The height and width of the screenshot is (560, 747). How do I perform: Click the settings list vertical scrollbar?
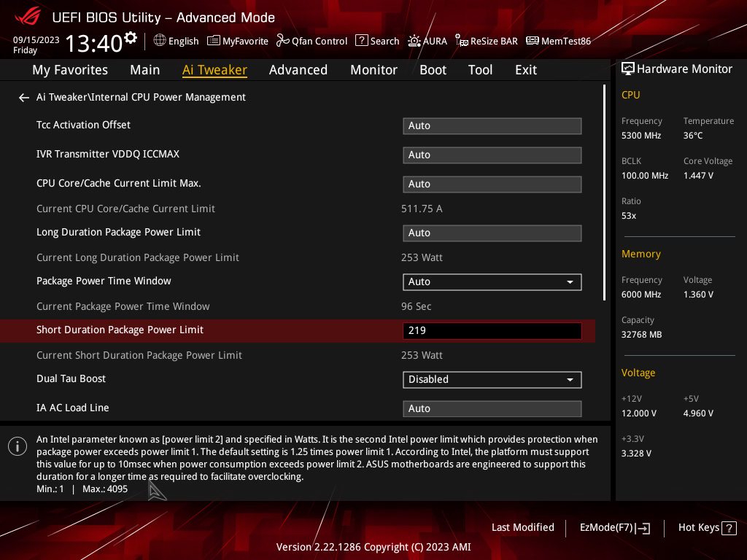(x=604, y=193)
